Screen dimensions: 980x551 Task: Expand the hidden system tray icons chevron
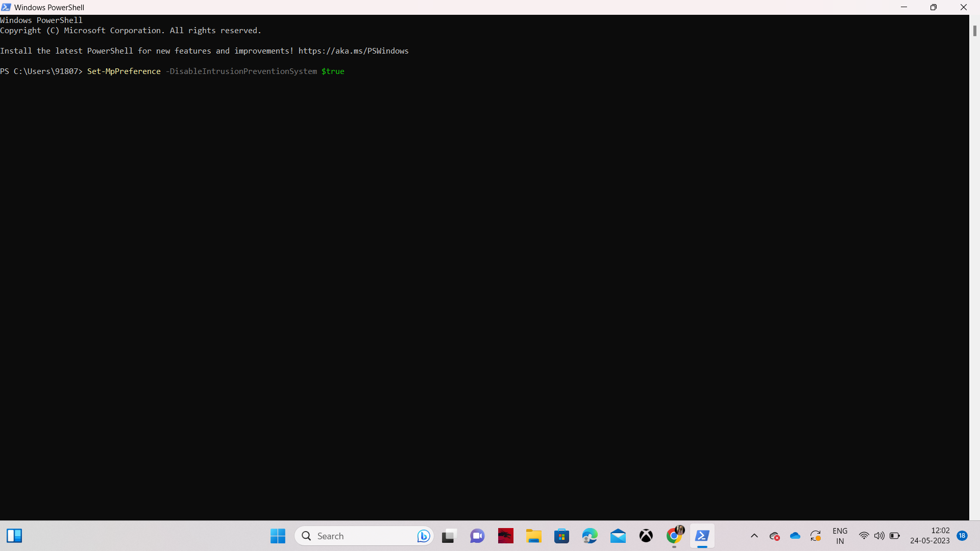754,536
